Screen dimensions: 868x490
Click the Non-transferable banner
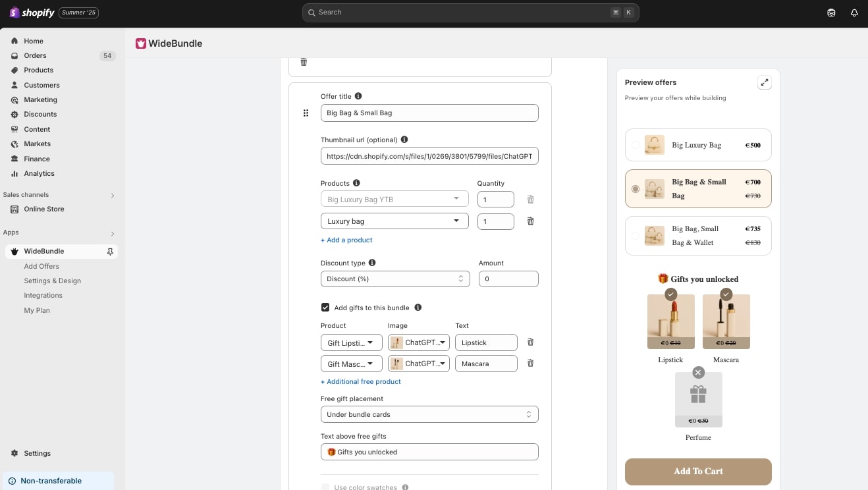click(x=58, y=481)
